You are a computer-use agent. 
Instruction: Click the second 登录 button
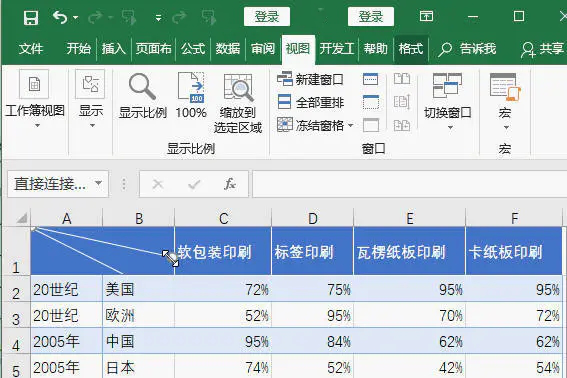click(x=371, y=17)
